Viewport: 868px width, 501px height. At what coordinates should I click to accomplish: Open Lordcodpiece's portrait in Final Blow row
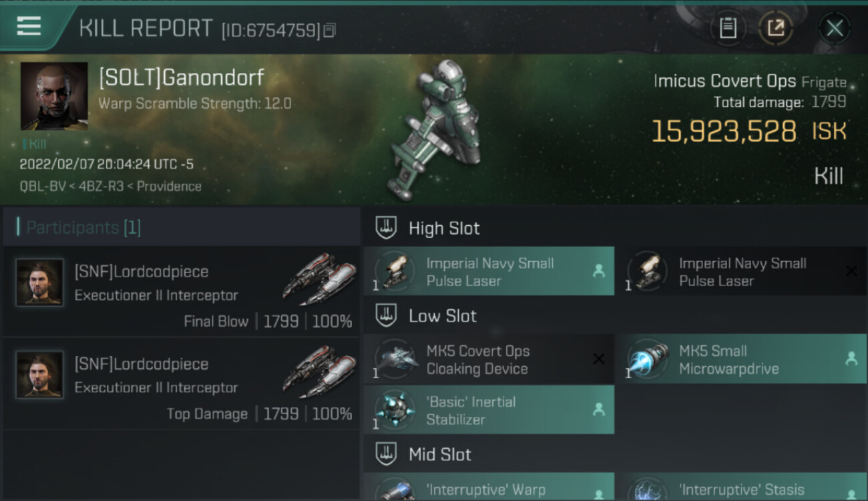[x=40, y=283]
